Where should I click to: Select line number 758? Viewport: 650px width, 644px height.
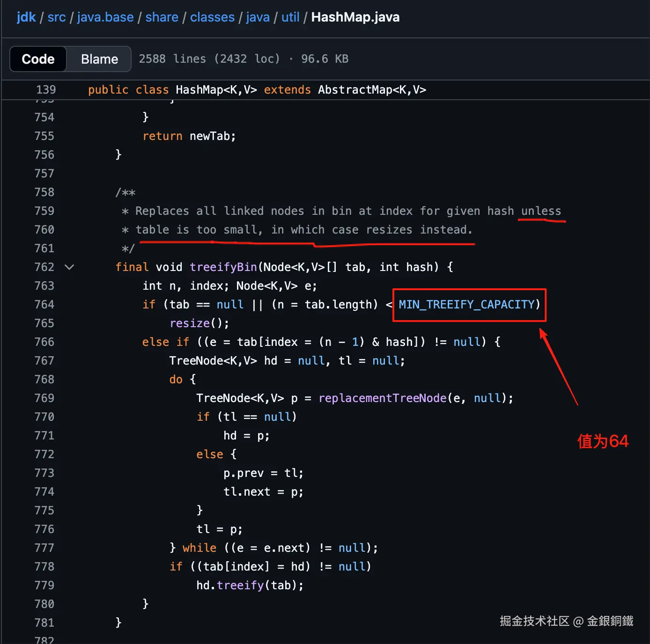click(x=44, y=192)
